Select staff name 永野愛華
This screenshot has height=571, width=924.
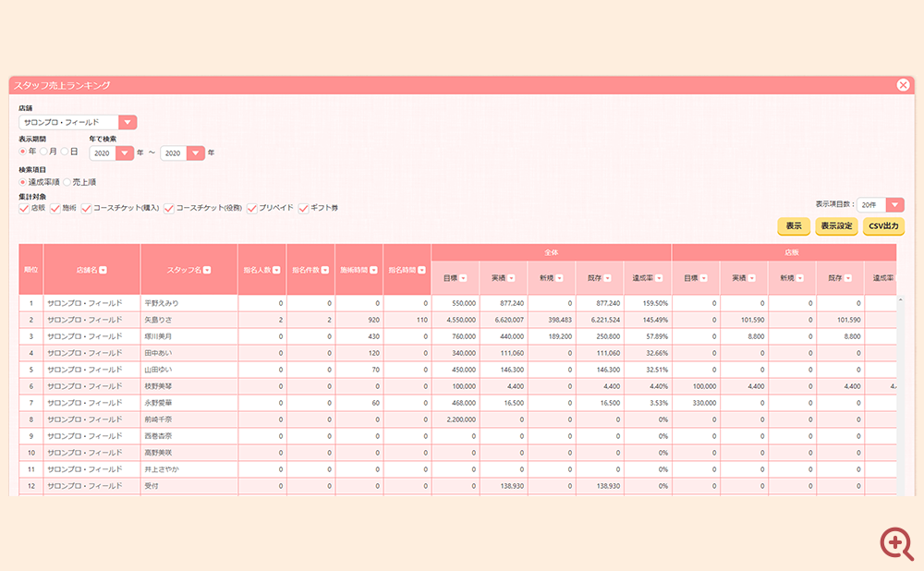(159, 403)
